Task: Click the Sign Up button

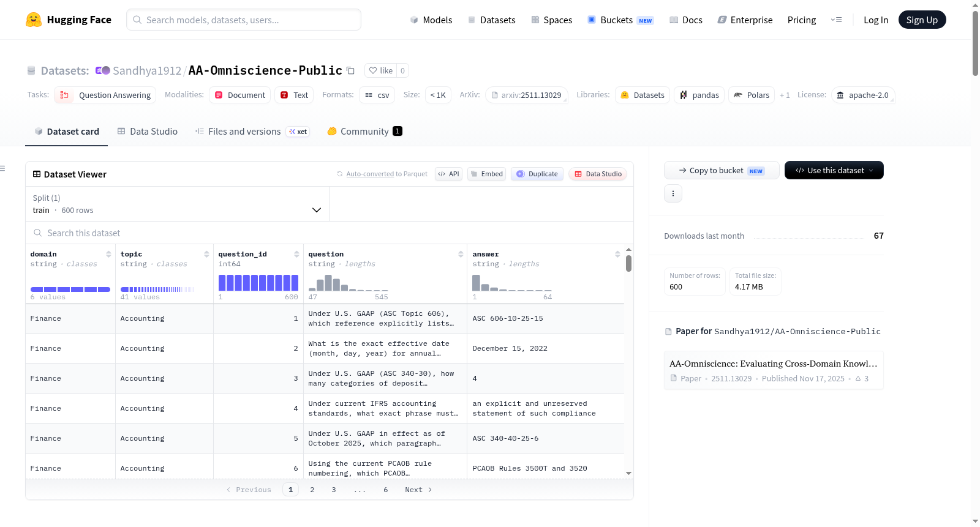Action: 922,20
